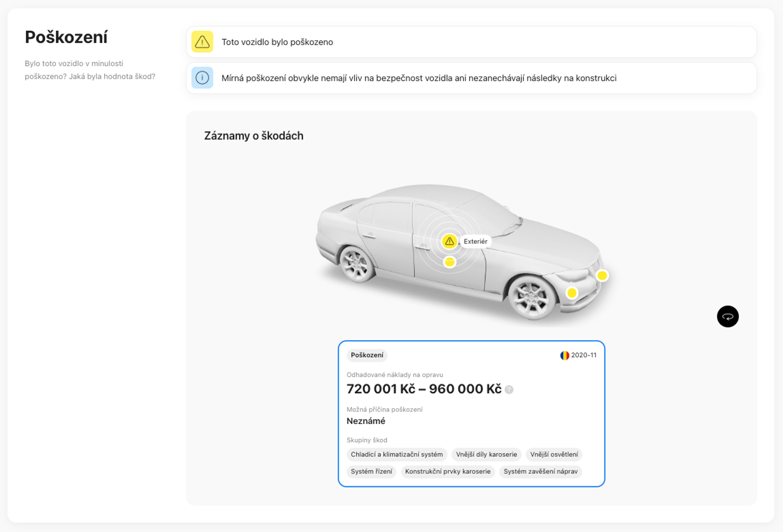Viewport: 783px width, 532px height.
Task: Select the Konstrukční prvky karoserie tag
Action: [x=447, y=471]
